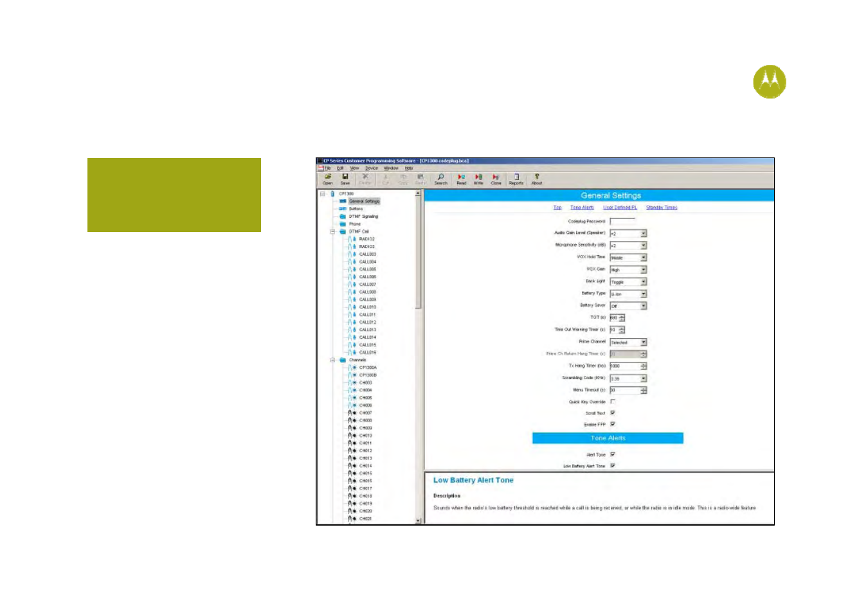Click the Search magnifier toolbar icon
Viewport: 868px width, 613px height.
pyautogui.click(x=440, y=179)
